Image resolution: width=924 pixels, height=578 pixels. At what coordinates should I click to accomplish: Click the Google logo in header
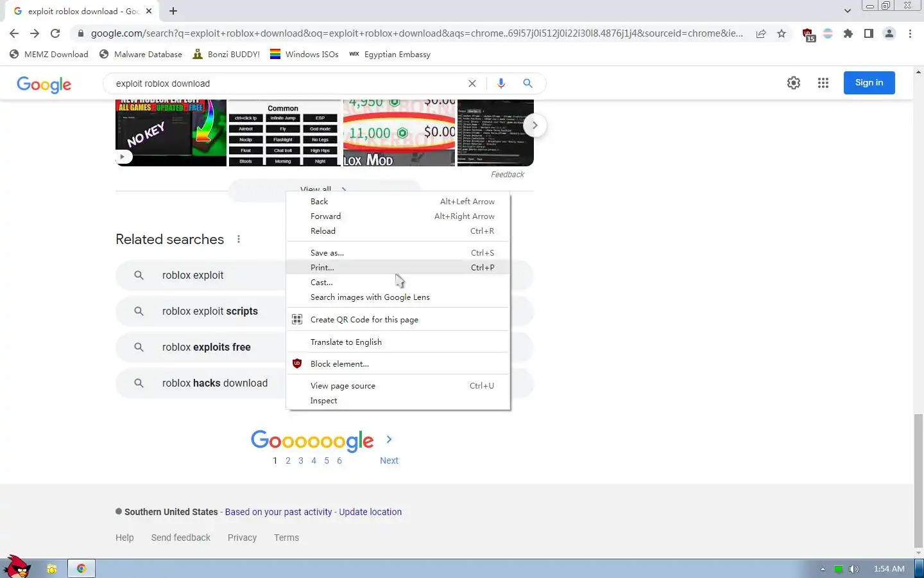44,85
